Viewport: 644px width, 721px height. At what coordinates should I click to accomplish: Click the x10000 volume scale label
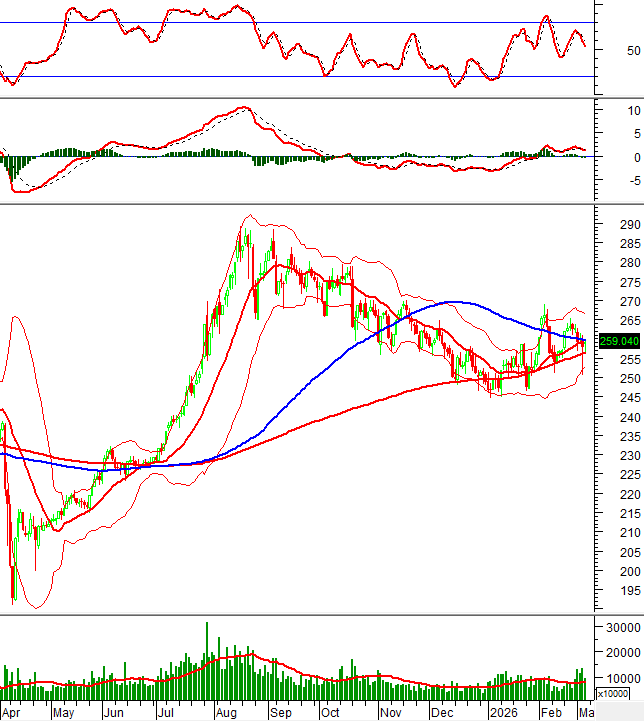(x=613, y=693)
